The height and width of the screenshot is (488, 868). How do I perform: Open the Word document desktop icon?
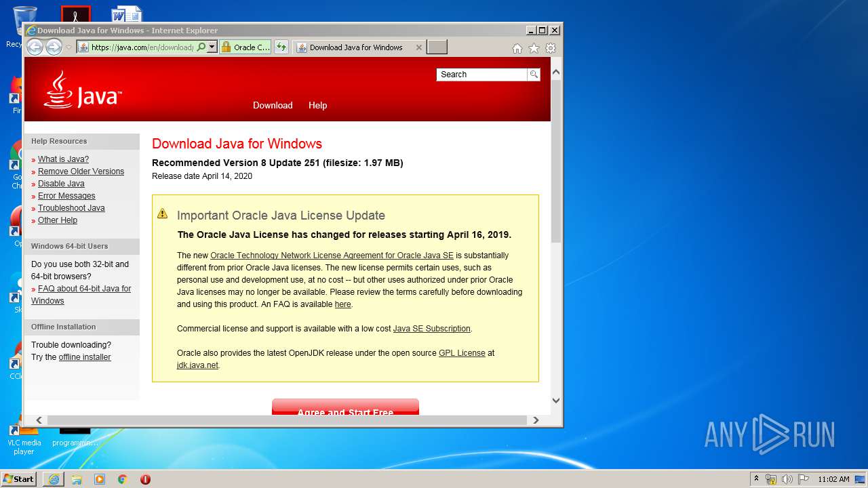[x=127, y=15]
